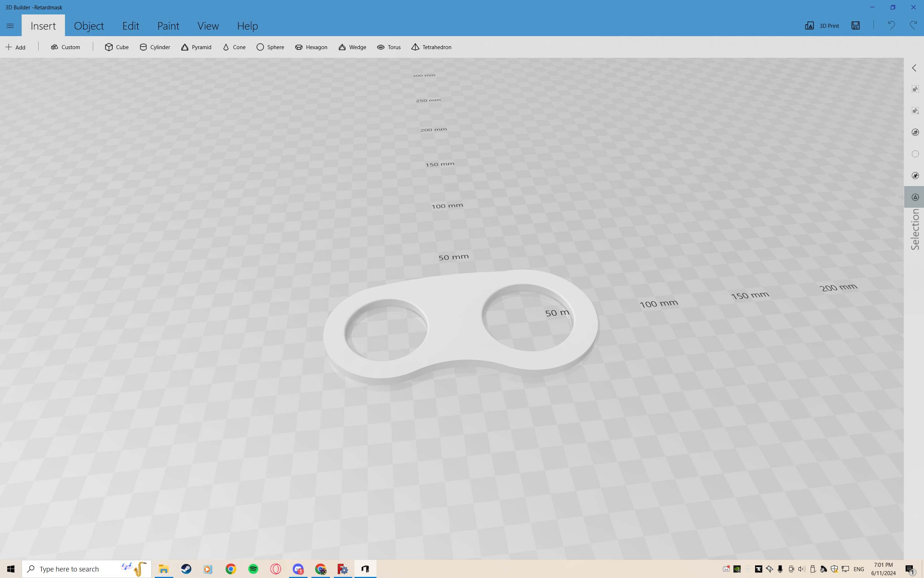Open Google Chrome from the taskbar

(x=231, y=569)
